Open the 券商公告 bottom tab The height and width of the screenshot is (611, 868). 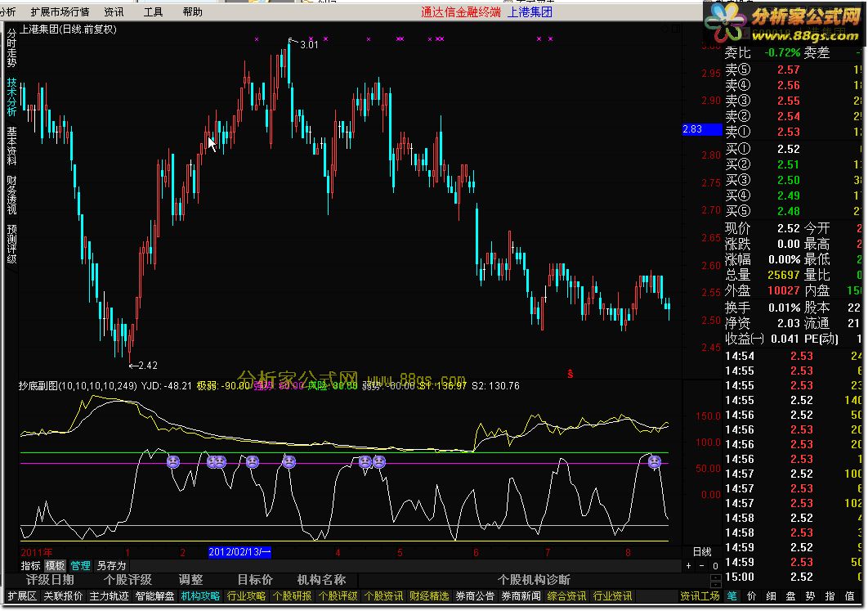click(475, 596)
